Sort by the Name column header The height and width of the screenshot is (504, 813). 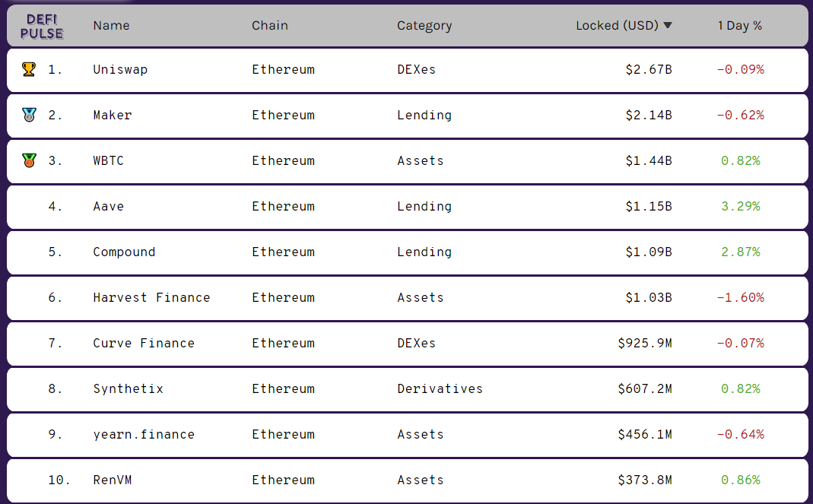point(111,26)
